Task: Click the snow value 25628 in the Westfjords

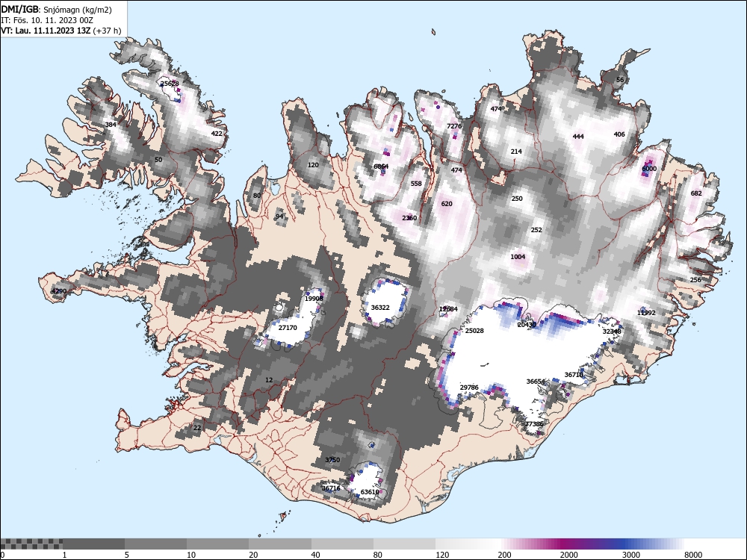Action: (x=170, y=84)
